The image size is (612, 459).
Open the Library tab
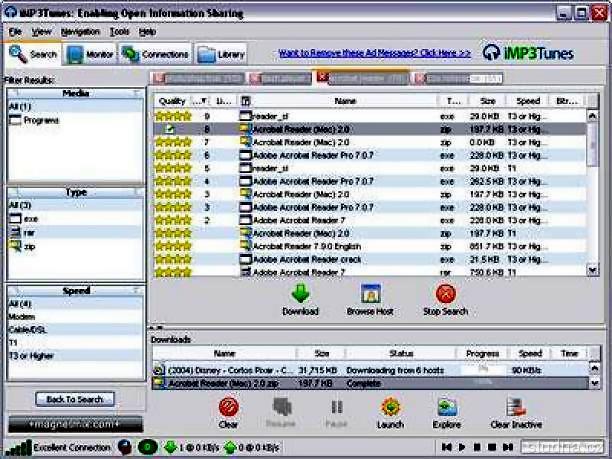click(x=221, y=54)
